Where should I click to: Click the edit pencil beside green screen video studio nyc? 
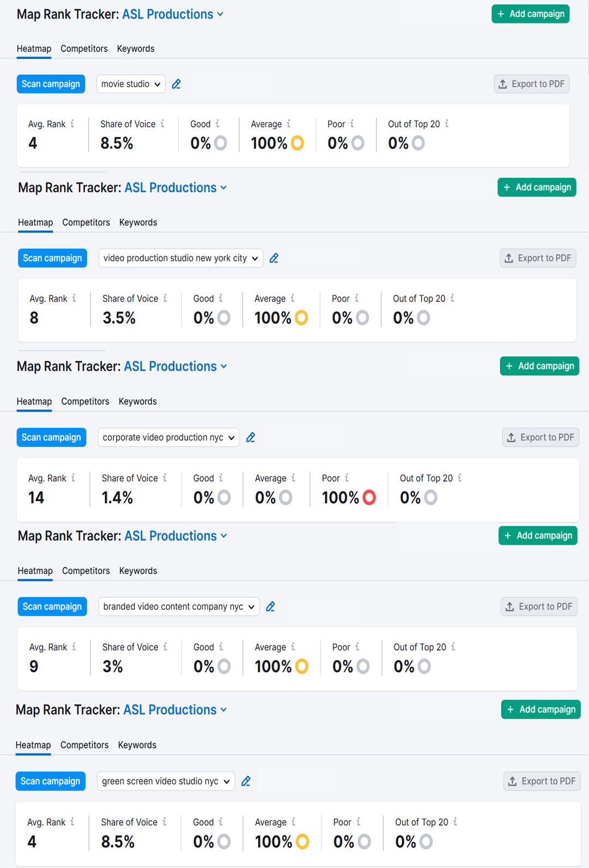[246, 781]
